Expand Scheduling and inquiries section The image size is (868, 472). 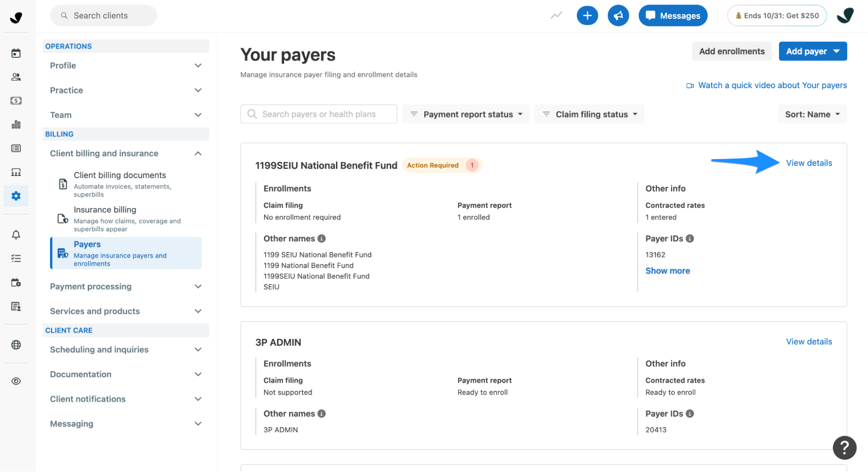tap(125, 350)
